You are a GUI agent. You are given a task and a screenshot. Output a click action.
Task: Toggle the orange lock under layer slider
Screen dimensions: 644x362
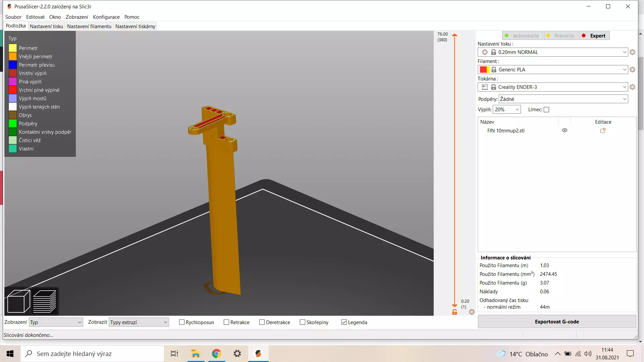click(x=454, y=312)
